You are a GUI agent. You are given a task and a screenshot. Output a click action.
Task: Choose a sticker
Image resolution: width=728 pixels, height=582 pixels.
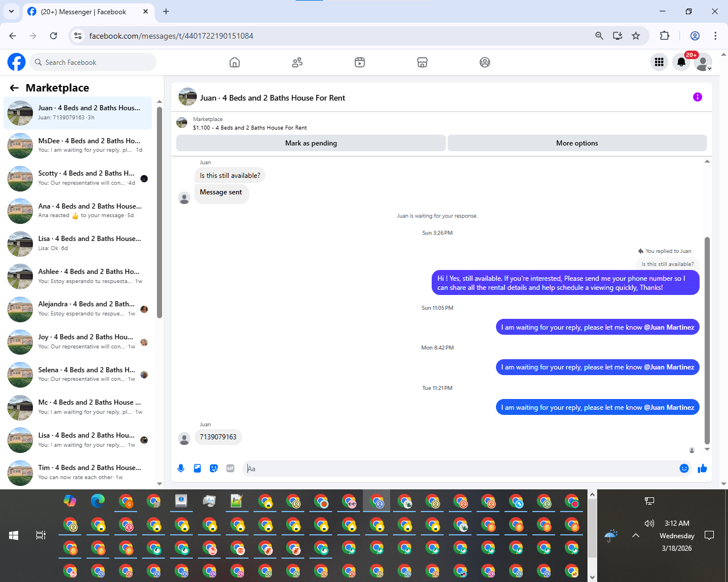point(214,468)
